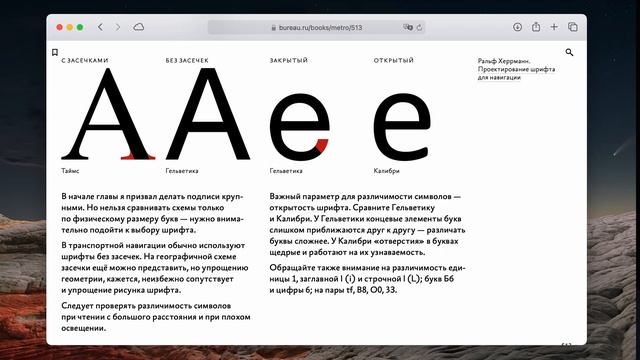Click the translate icon in address bar

(x=408, y=27)
